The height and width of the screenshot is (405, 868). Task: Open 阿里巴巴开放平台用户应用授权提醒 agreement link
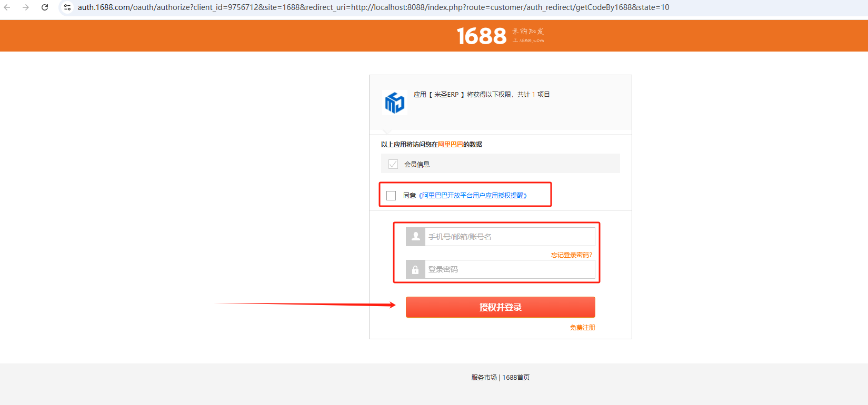coord(473,196)
